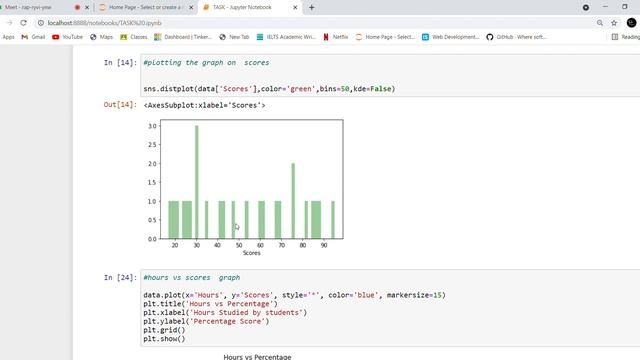Click the Scores histogram plot image
This screenshot has height=360, width=640.
coord(245,188)
